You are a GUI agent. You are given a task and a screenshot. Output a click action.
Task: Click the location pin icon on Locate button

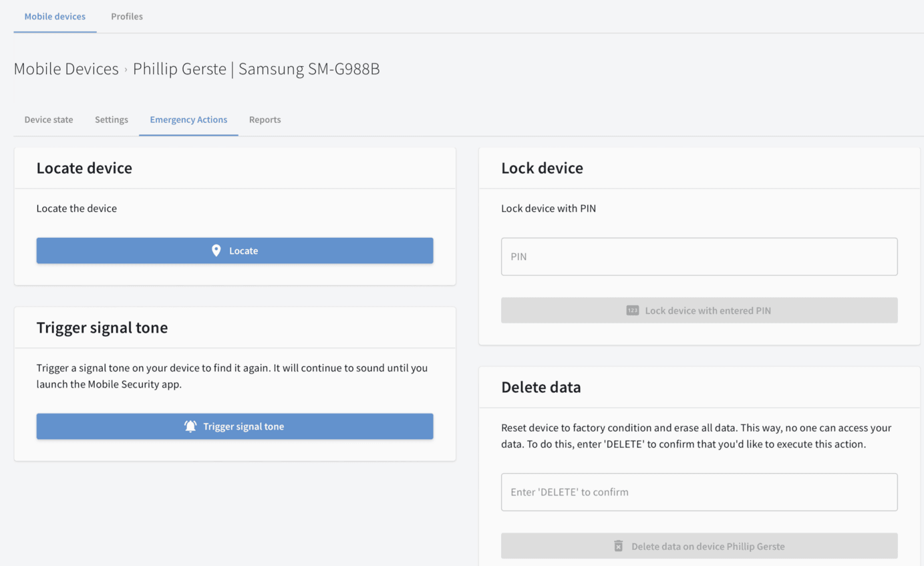[216, 251]
